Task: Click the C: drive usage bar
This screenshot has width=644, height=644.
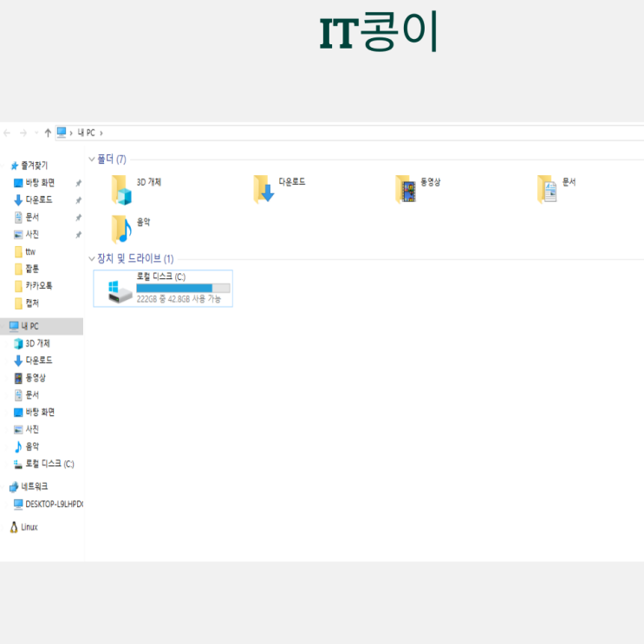Action: click(x=183, y=288)
